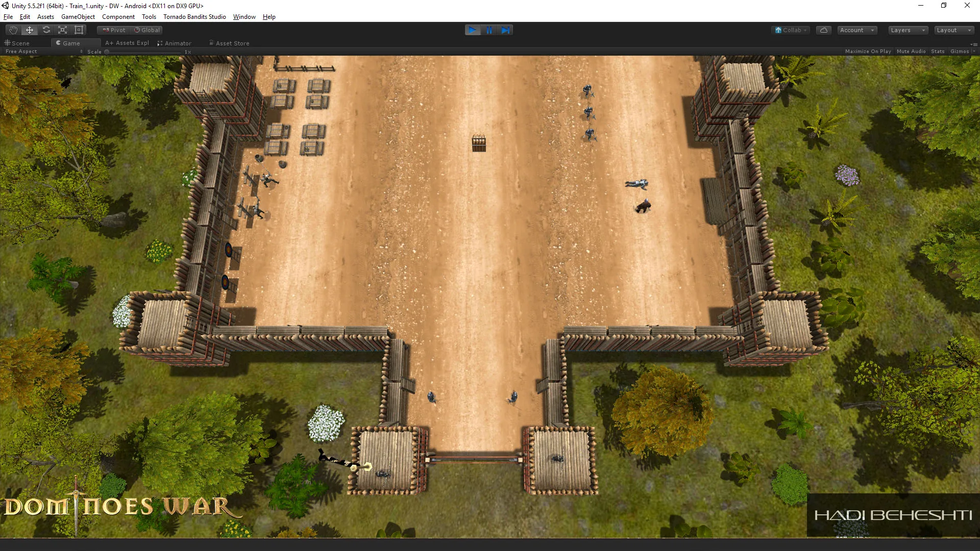This screenshot has width=980, height=551.
Task: Open the Component menu
Action: (x=118, y=17)
